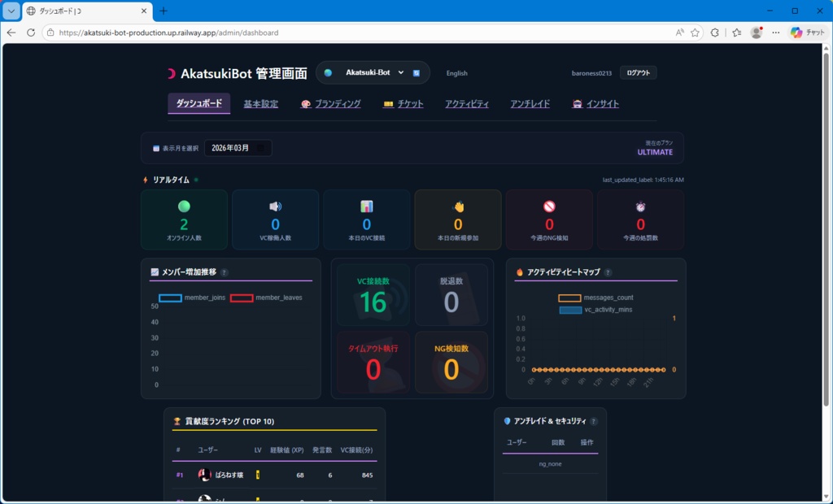The image size is (833, 504).
Task: Click the shield icon on アンチレイド & セキュリティ panel
Action: pos(508,419)
